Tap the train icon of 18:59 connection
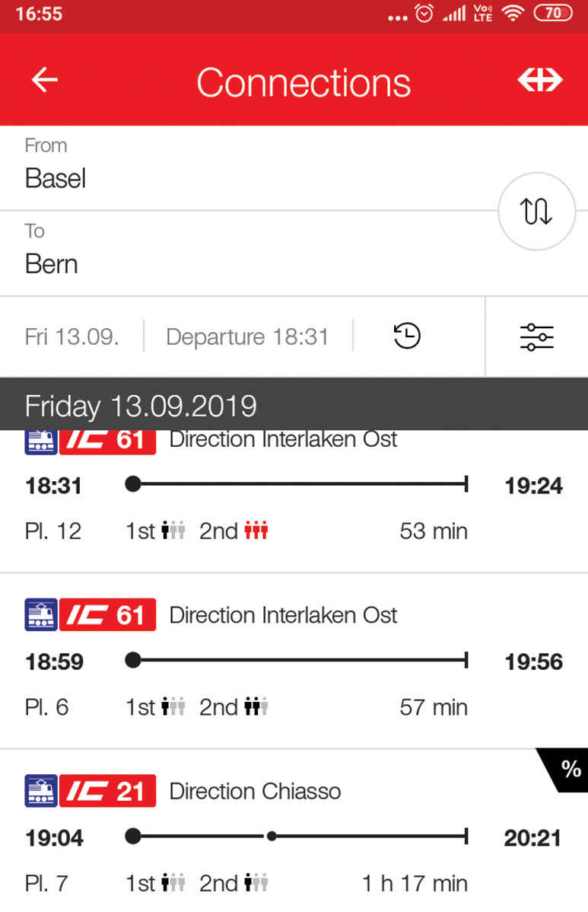 pos(40,615)
